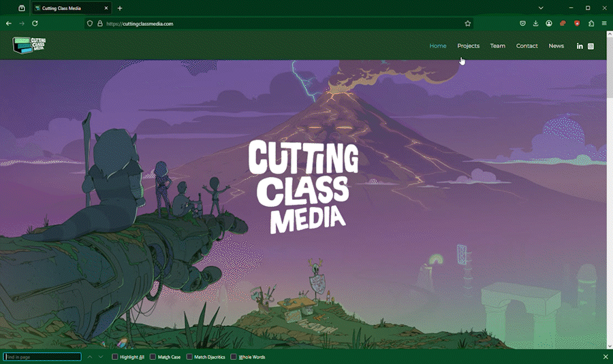Open the list all tabs dropdown

[x=541, y=7]
